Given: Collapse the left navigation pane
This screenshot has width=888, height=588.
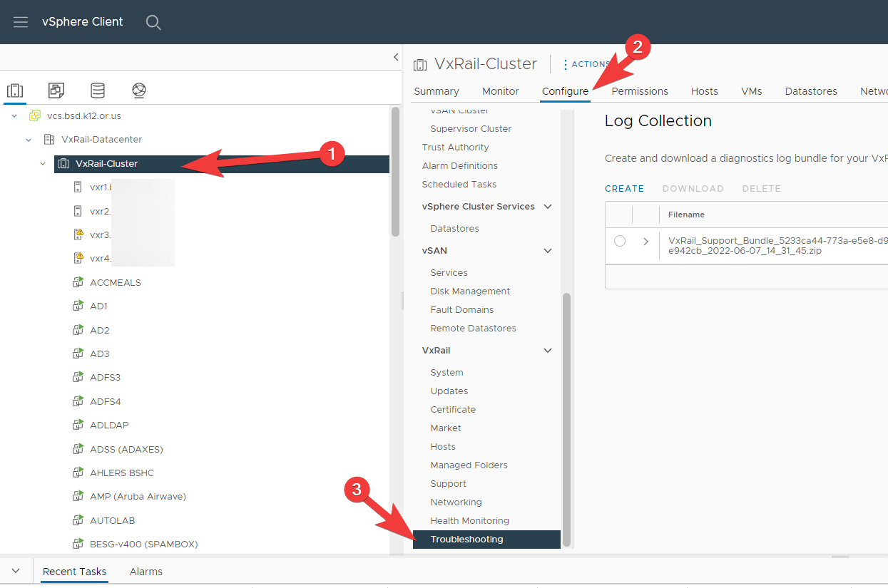Looking at the screenshot, I should [x=396, y=57].
